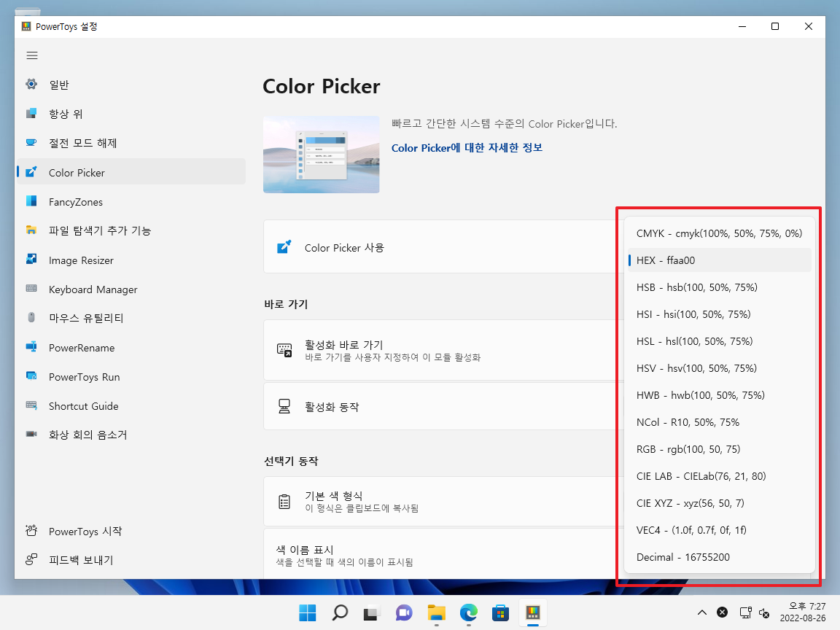Click the Awake (절전 모드 해제) cup icon
This screenshot has height=630, width=840.
tap(31, 142)
